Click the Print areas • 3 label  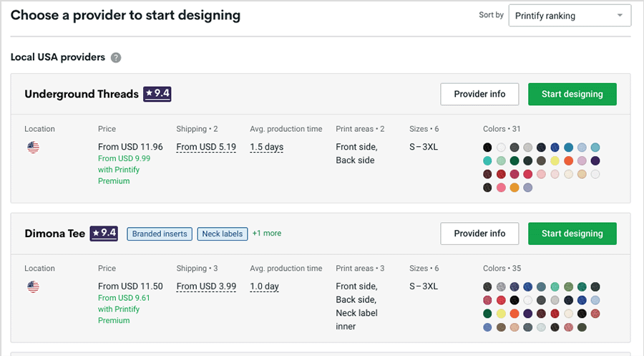tap(360, 268)
